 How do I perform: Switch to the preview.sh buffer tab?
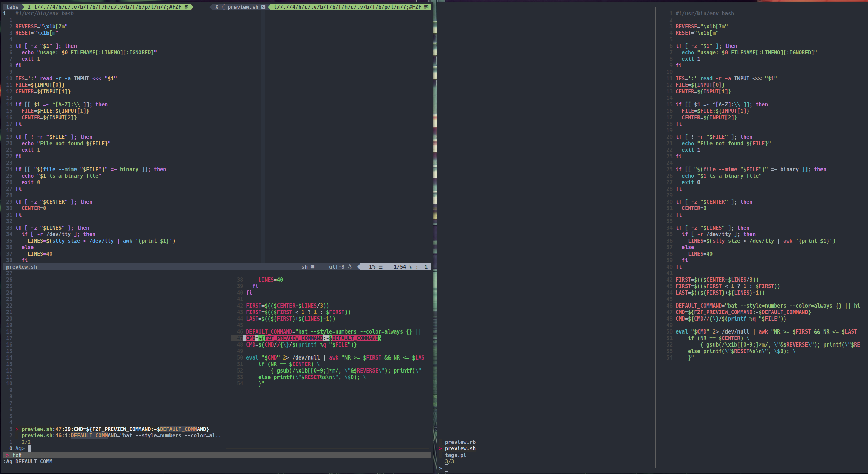243,7
